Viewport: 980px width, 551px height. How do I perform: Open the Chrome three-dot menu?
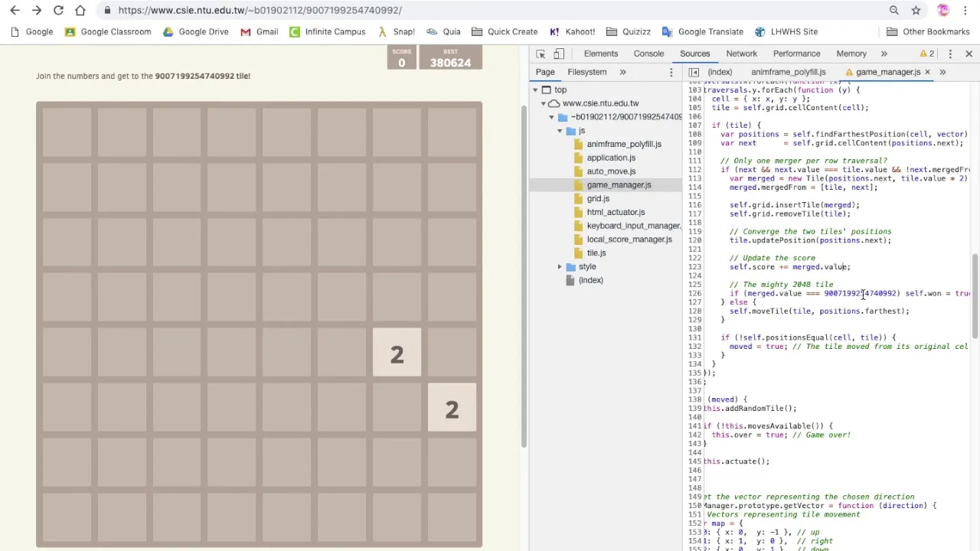click(x=965, y=10)
